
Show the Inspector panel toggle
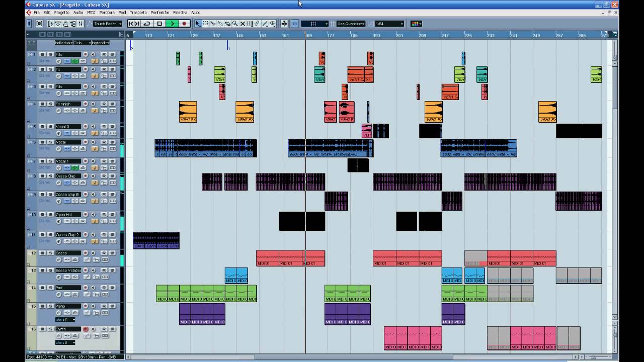[29, 24]
